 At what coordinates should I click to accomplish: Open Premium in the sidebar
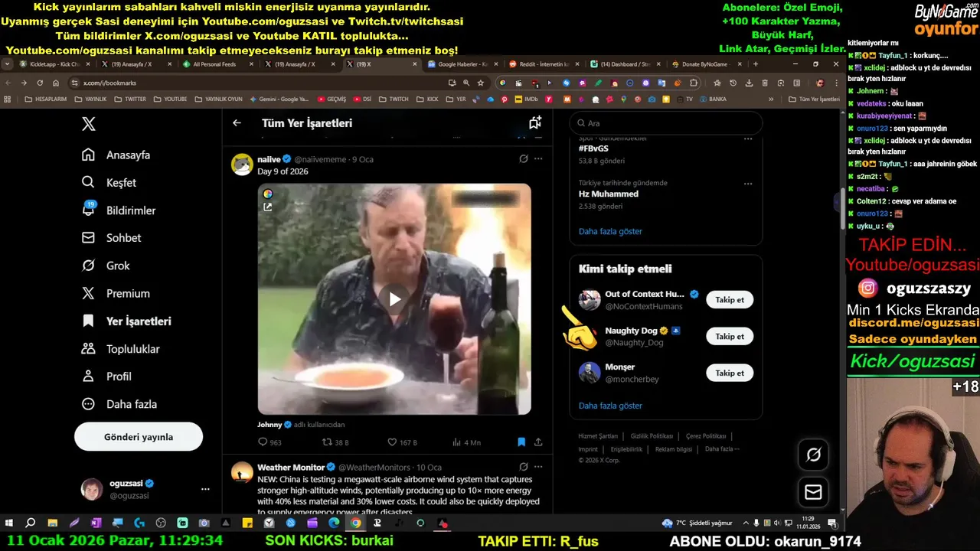click(116, 293)
